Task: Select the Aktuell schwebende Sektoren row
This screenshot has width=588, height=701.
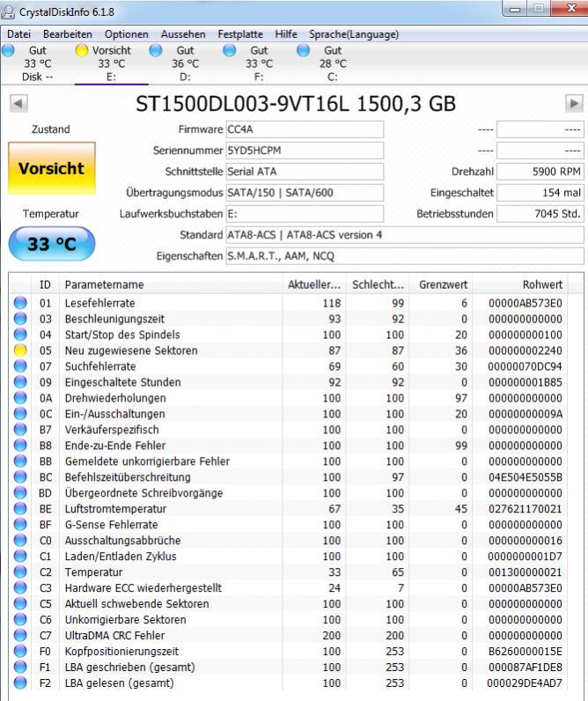Action: tap(288, 603)
